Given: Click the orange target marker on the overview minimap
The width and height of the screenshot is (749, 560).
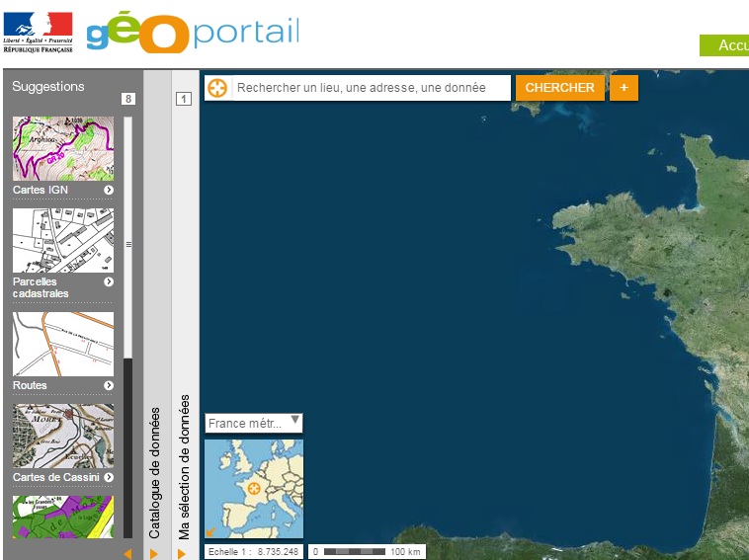Looking at the screenshot, I should [x=254, y=488].
